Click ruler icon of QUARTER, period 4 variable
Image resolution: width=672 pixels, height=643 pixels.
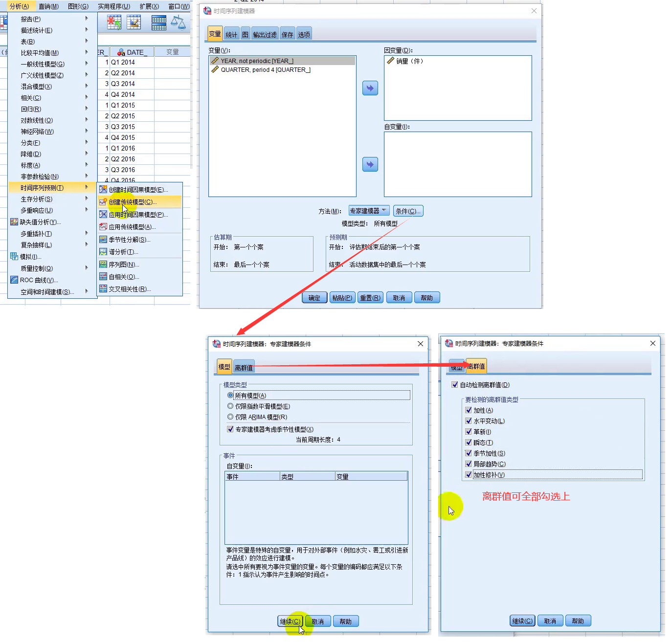215,69
